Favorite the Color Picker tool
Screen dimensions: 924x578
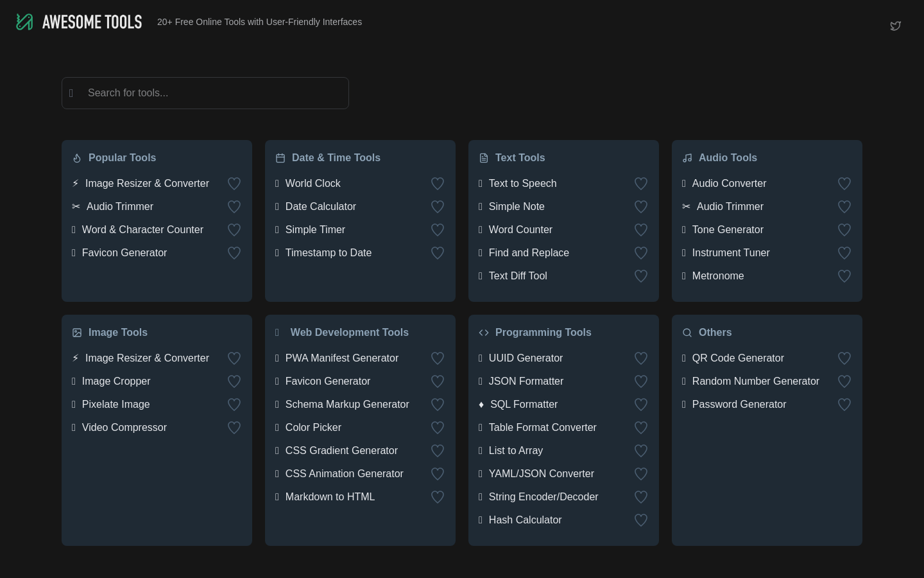438,428
